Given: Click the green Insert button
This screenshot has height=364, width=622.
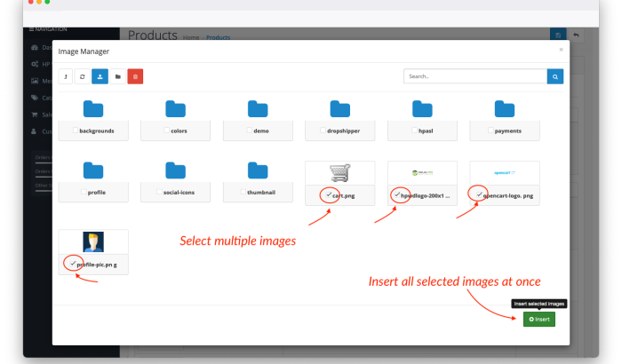Looking at the screenshot, I should (x=539, y=320).
